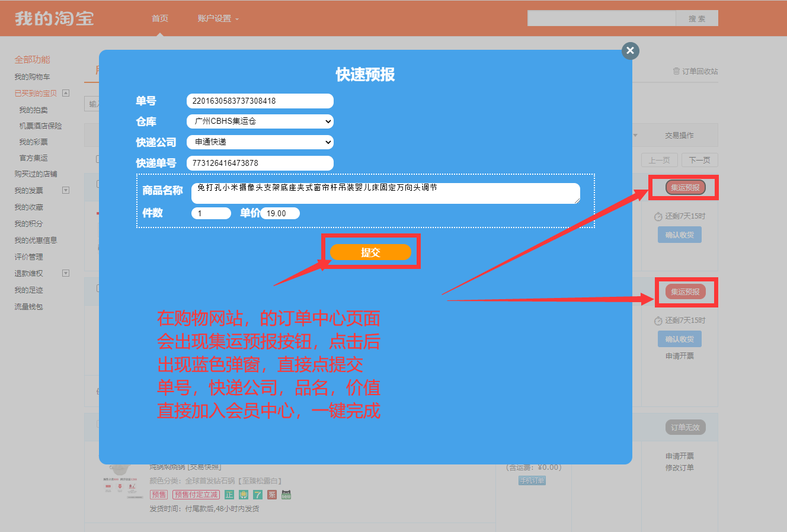Open the 账户设置 dropdown menu
This screenshot has height=532, width=787.
tap(218, 18)
